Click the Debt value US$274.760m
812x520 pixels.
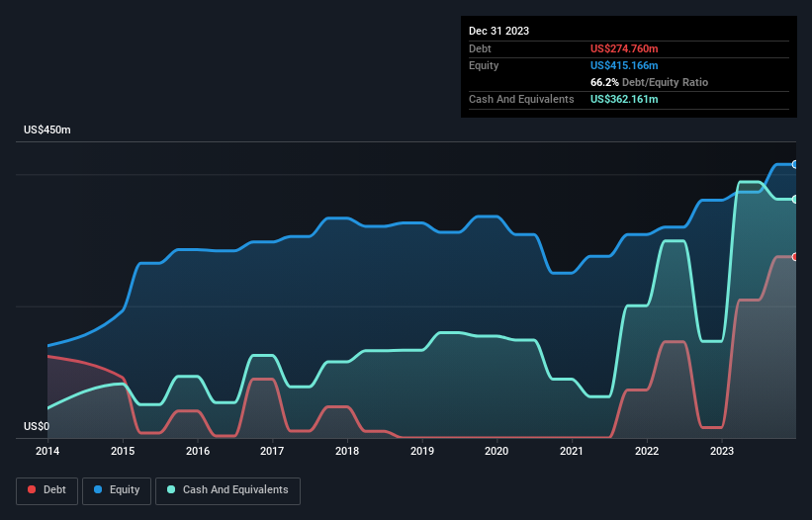[624, 48]
